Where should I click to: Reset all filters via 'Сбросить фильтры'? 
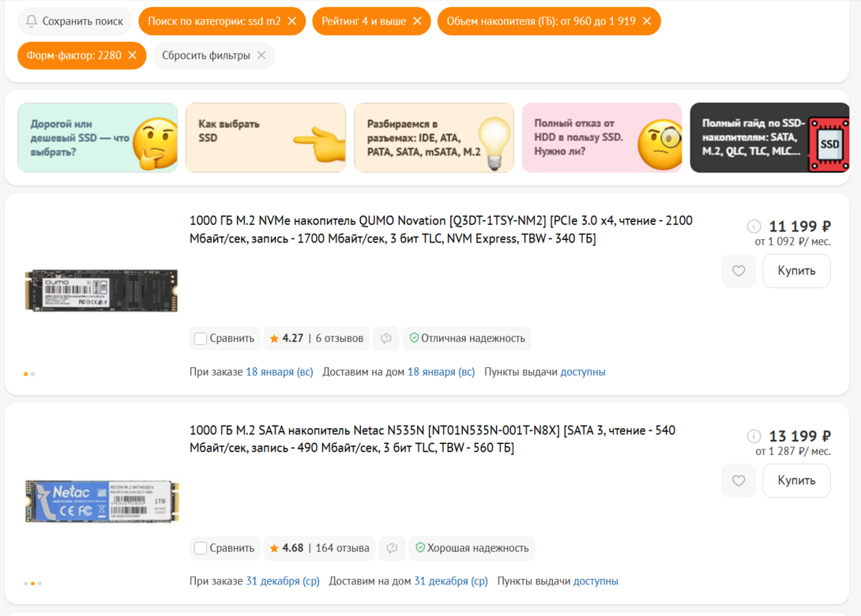click(x=213, y=55)
